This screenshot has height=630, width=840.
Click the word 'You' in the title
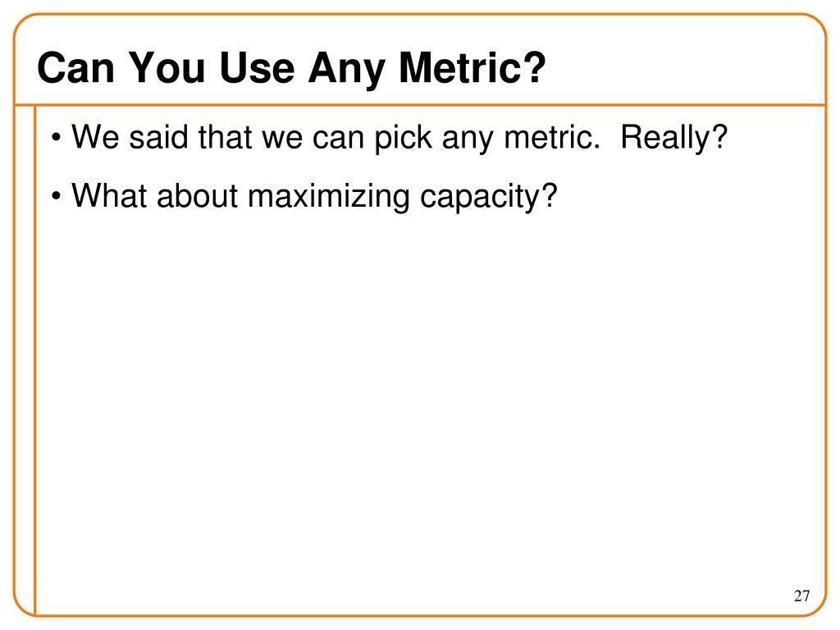coord(167,67)
